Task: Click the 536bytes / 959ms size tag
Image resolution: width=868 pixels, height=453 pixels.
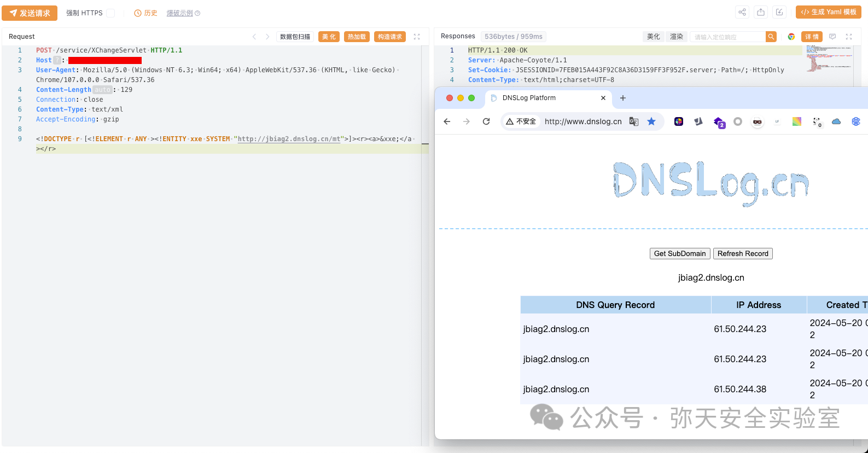Action: tap(514, 37)
